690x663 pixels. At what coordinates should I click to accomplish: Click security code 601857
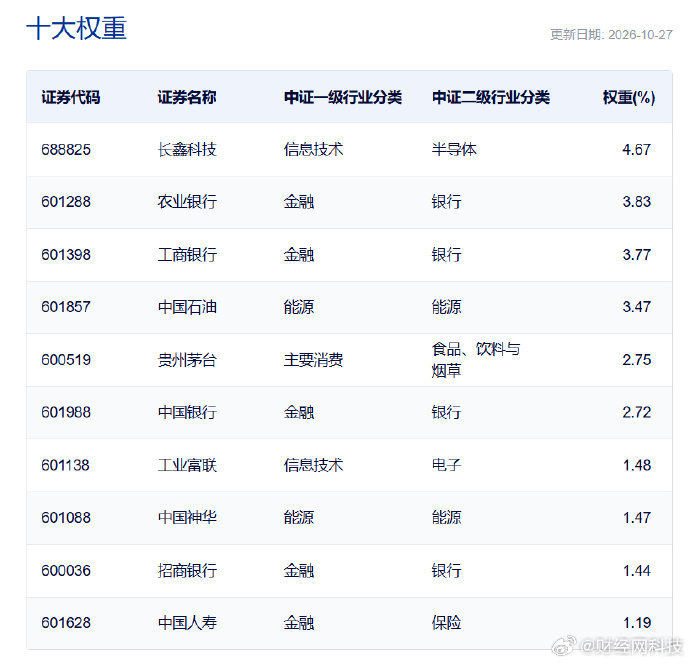(x=66, y=307)
